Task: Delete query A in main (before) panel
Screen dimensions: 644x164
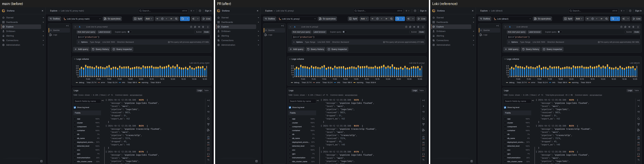Action: pyautogui.click(x=203, y=27)
